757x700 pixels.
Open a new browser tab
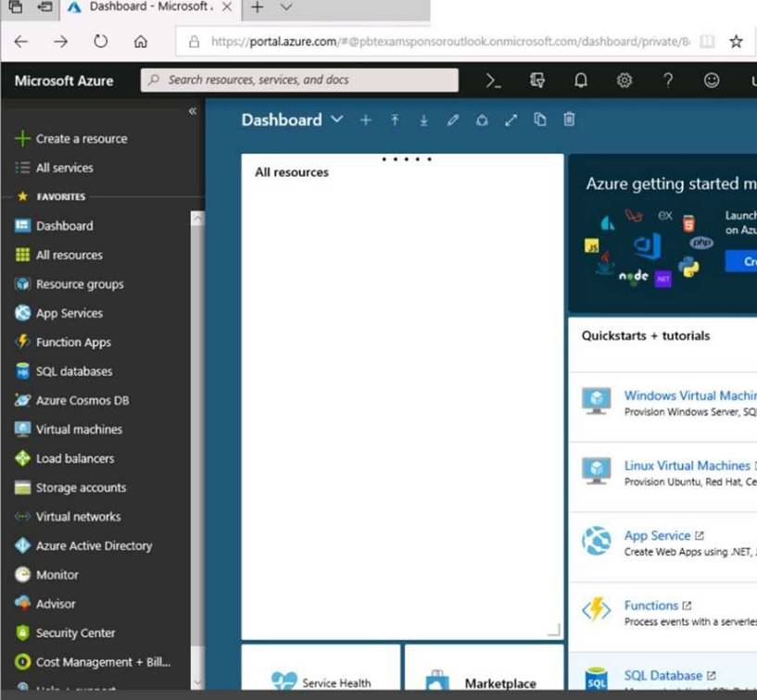[x=258, y=7]
